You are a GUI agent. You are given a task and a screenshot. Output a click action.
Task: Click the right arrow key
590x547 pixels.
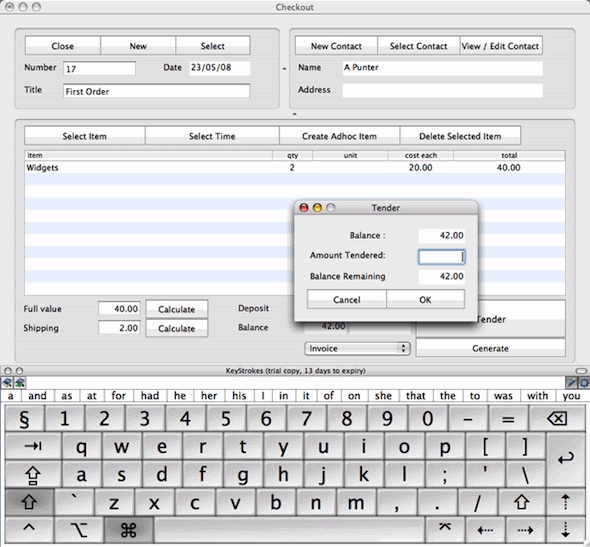pyautogui.click(x=525, y=530)
